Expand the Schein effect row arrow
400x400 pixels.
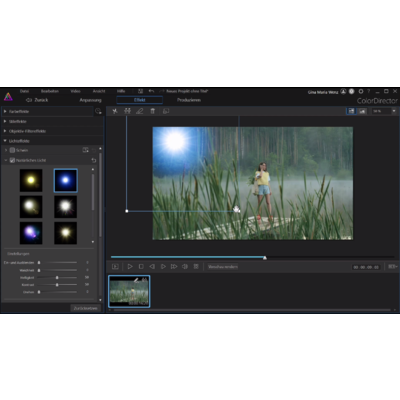pos(6,150)
